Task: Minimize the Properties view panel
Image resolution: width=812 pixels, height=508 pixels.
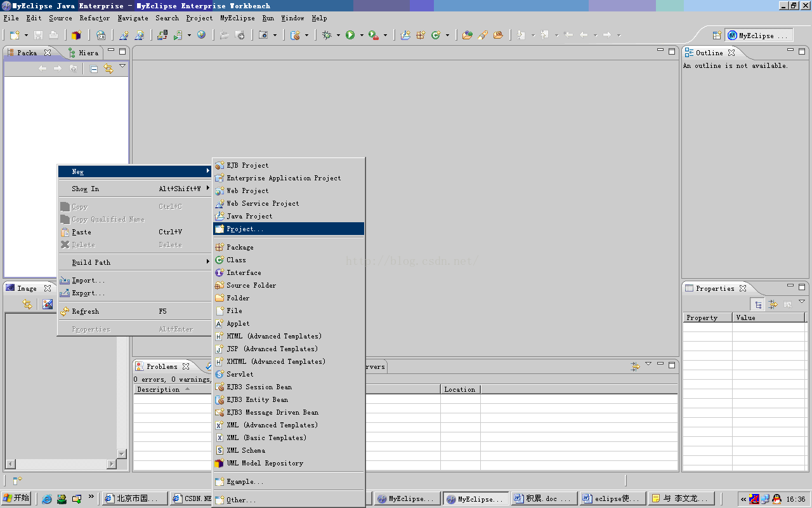Action: tap(790, 286)
